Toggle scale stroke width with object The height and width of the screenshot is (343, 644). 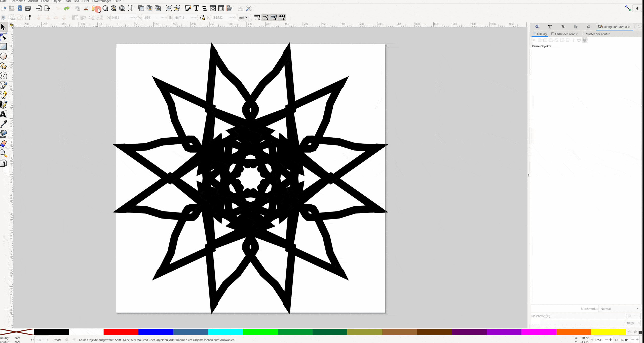pyautogui.click(x=257, y=17)
